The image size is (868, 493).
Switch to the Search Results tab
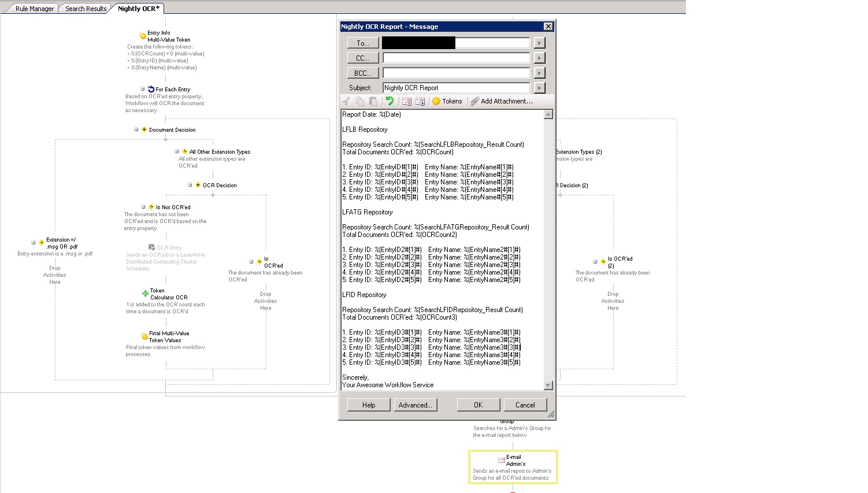[86, 9]
